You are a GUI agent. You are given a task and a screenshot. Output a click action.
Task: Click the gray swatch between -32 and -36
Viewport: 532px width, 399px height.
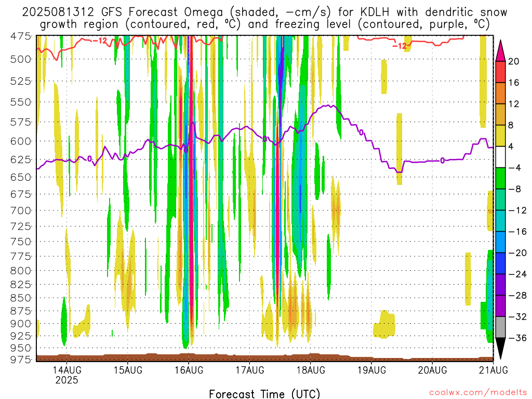(x=500, y=327)
